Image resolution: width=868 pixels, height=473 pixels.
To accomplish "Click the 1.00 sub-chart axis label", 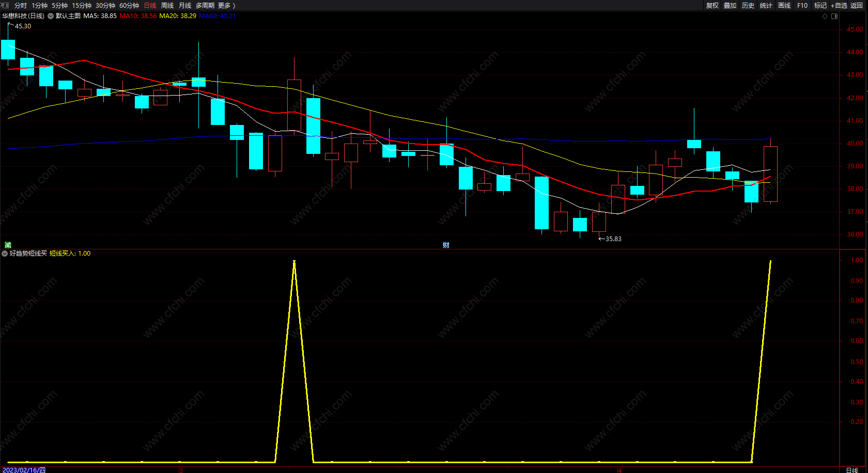I will (857, 260).
